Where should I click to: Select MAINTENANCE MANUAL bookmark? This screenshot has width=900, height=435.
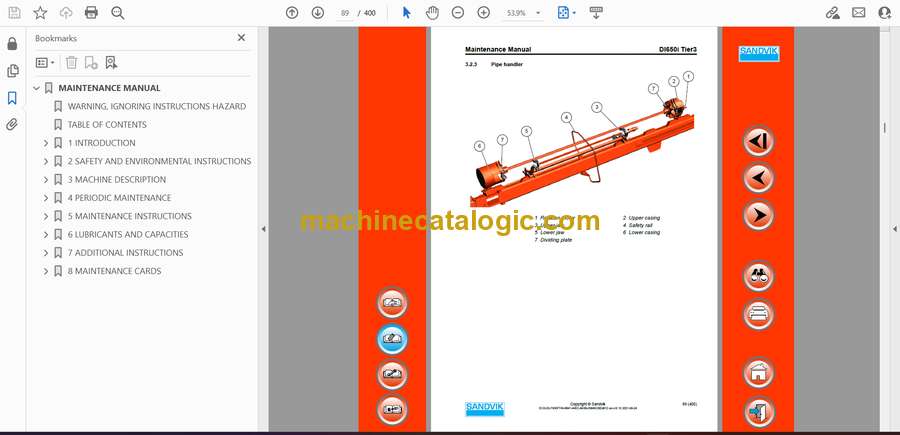coord(109,88)
